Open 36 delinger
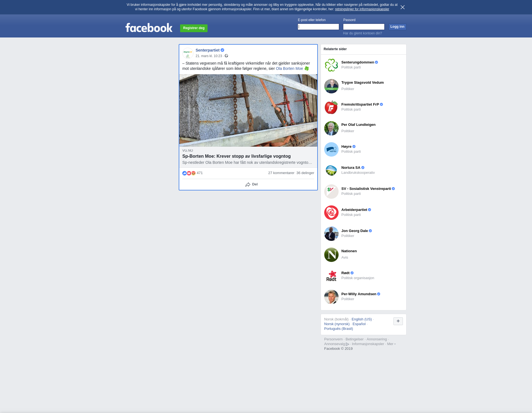532x413 pixels. [305, 173]
